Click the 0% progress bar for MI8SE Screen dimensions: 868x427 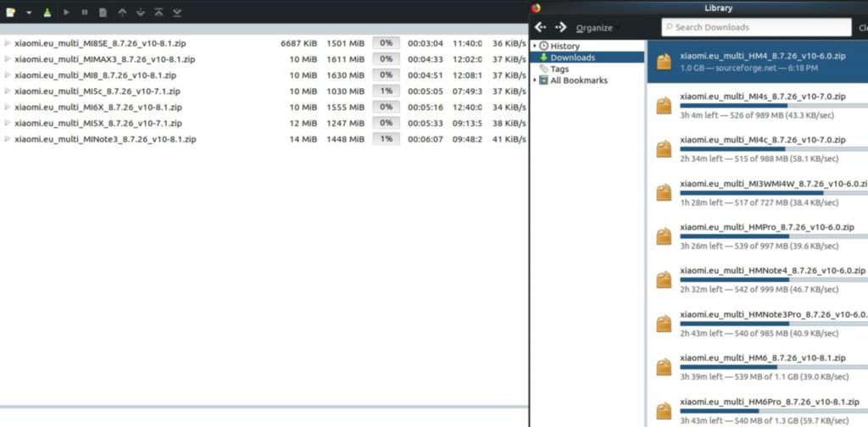pos(386,42)
